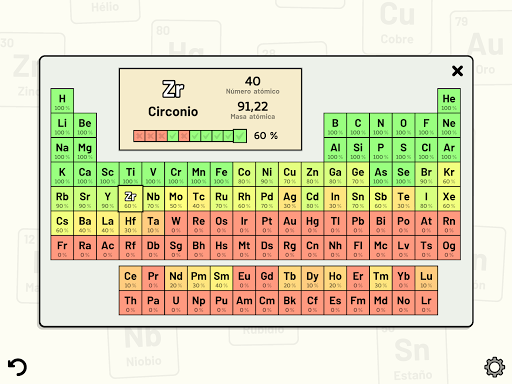Click the large Zr symbol in info card

click(173, 89)
